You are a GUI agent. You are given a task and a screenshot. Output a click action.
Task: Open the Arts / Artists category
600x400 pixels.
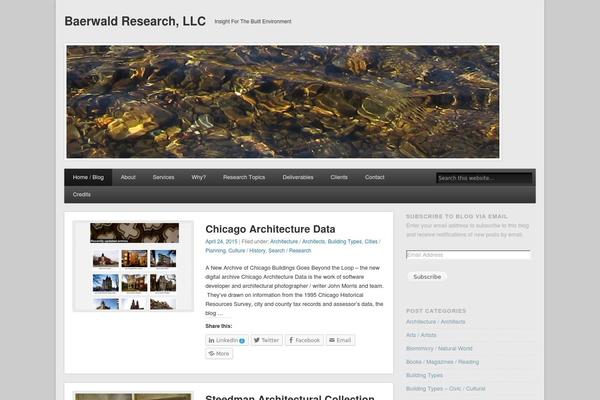click(421, 335)
